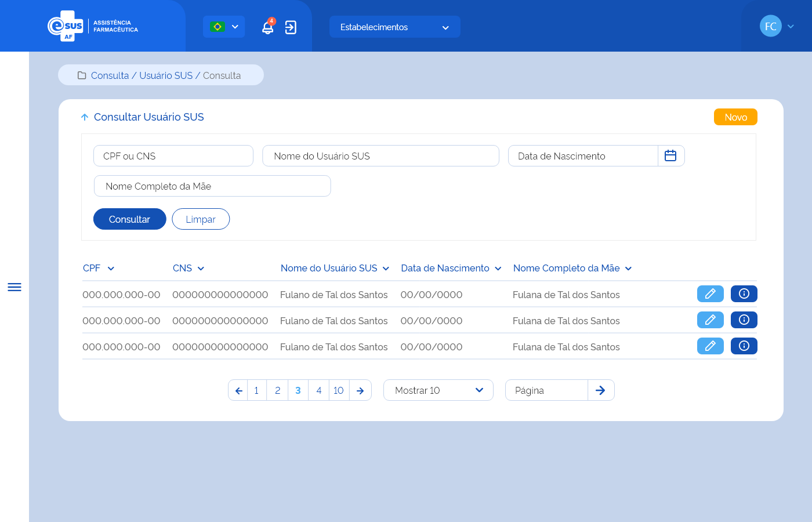812x522 pixels.
Task: Open the Brazil flag language selector
Action: click(224, 27)
